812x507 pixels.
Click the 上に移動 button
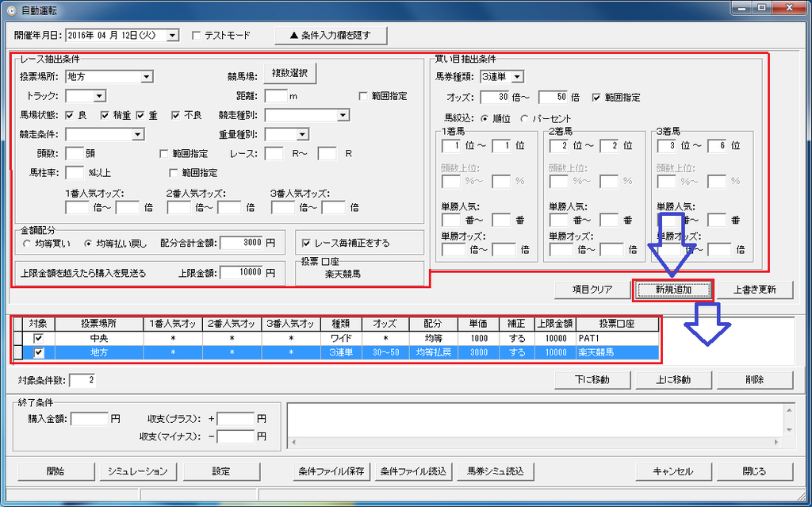tap(673, 379)
